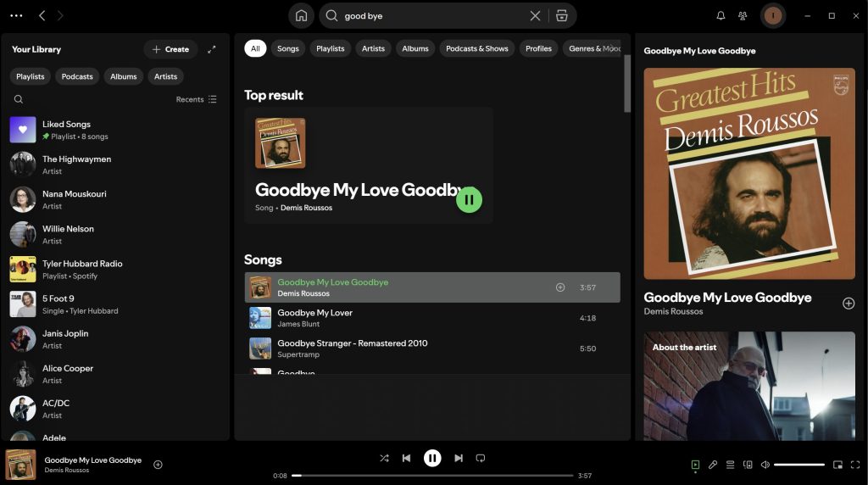Go back with the left arrow
This screenshot has height=485, width=868.
click(42, 15)
